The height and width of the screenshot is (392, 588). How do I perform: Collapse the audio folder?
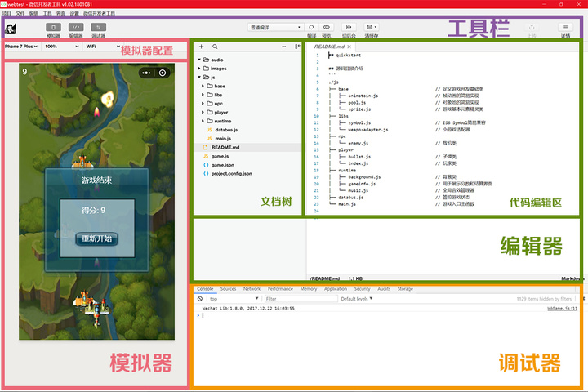point(199,60)
